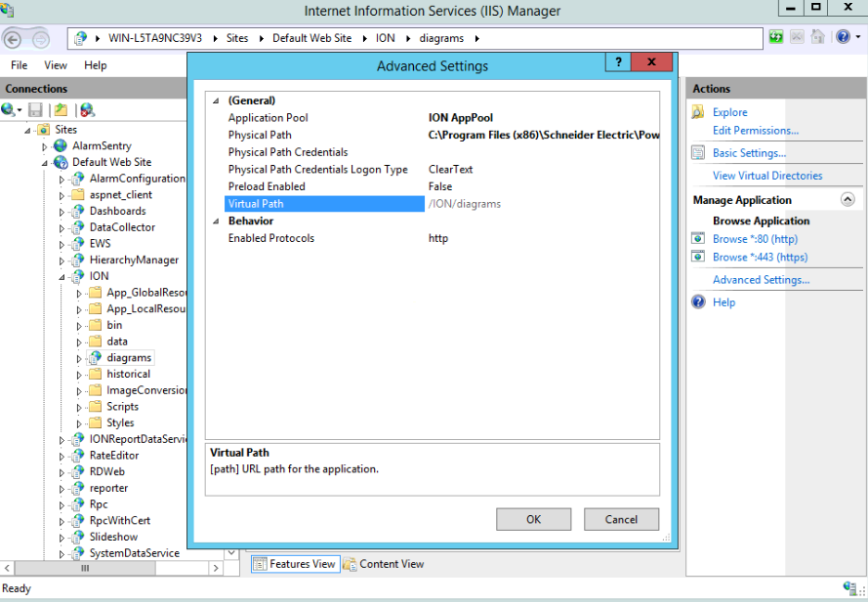This screenshot has width=868, height=602.
Task: Collapse the Behavior section
Action: [216, 221]
